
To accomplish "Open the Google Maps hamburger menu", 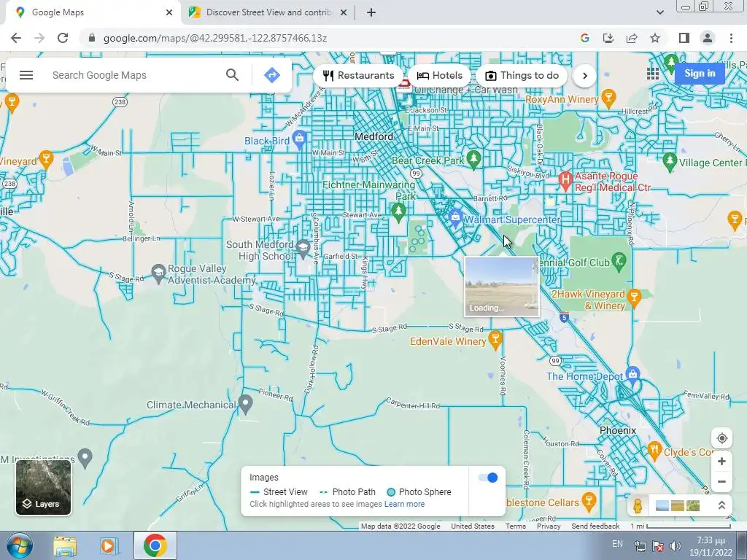I will [x=26, y=75].
